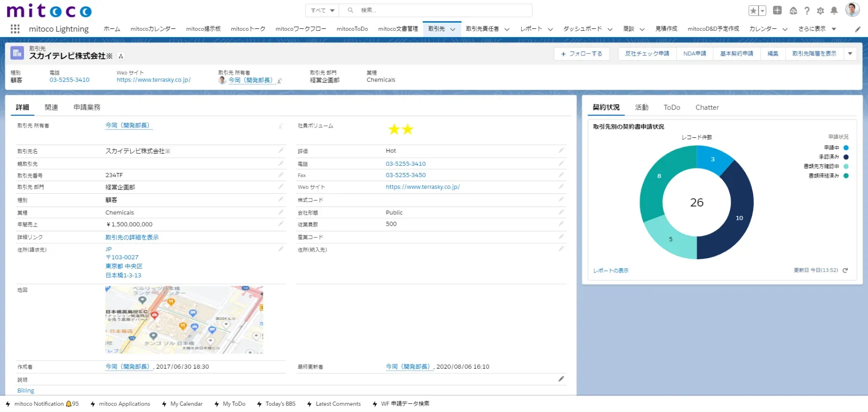This screenshot has height=412, width=868.
Task: Open Global Actions plus icon
Action: (777, 10)
